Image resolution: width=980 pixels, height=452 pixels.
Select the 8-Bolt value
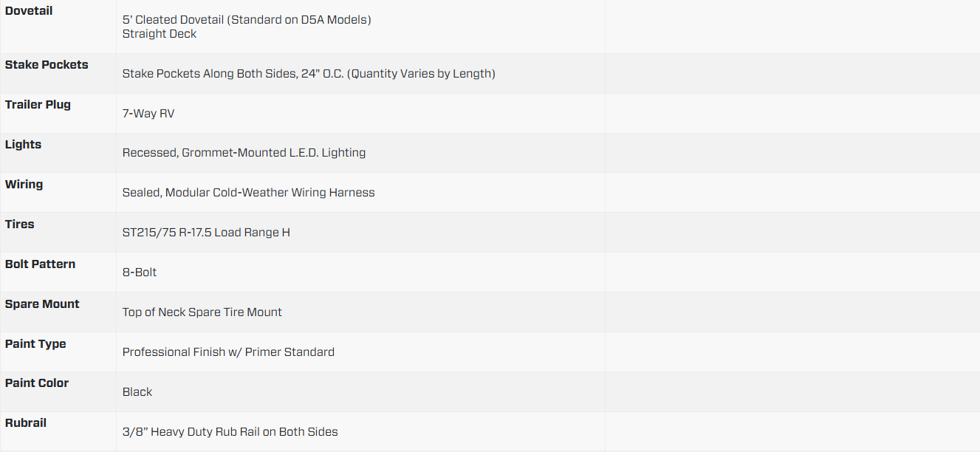140,273
